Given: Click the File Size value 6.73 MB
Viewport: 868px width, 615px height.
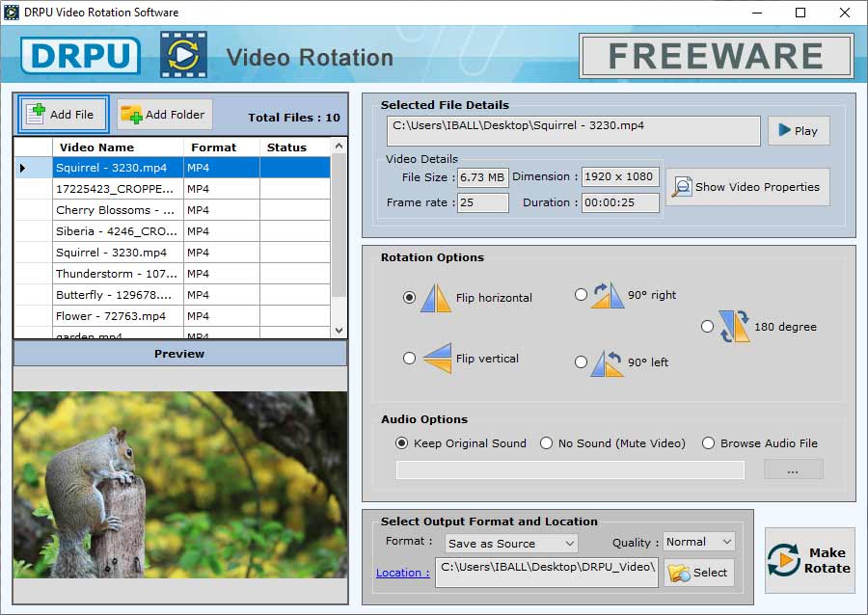Looking at the screenshot, I should pyautogui.click(x=483, y=177).
